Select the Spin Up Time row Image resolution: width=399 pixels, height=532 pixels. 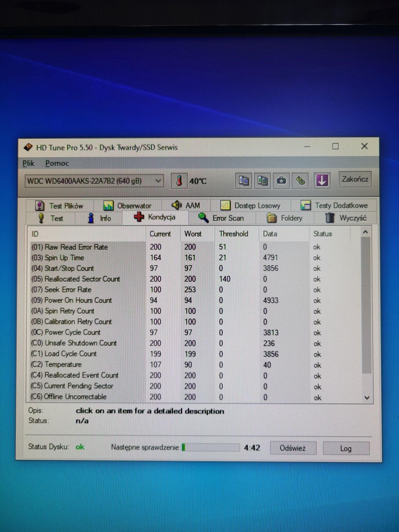tap(196, 257)
